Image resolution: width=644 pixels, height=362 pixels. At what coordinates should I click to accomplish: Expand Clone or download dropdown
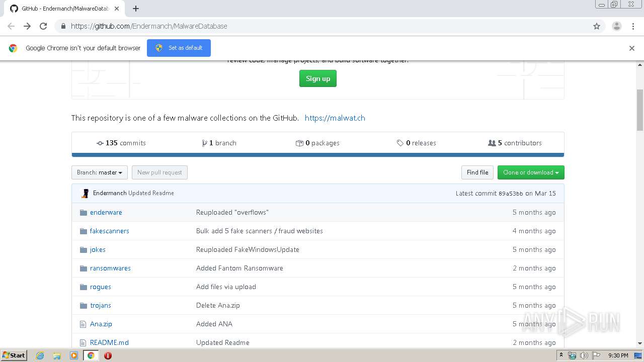click(531, 172)
